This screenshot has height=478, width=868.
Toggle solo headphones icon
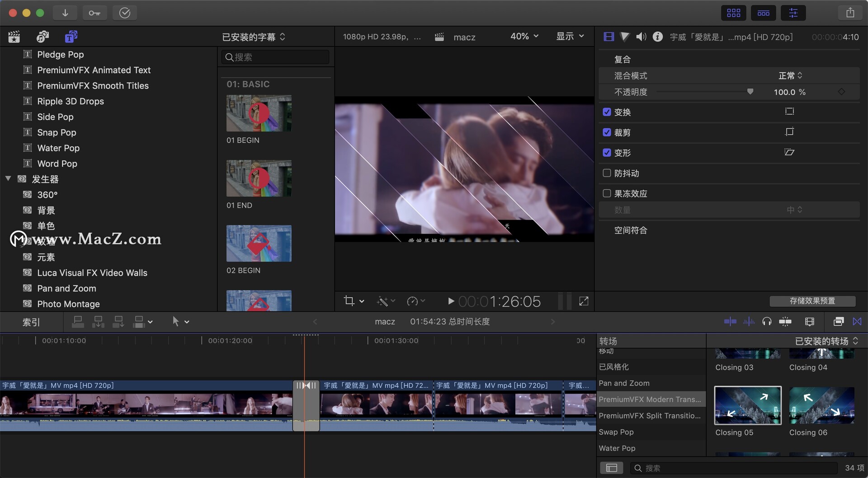click(x=767, y=322)
